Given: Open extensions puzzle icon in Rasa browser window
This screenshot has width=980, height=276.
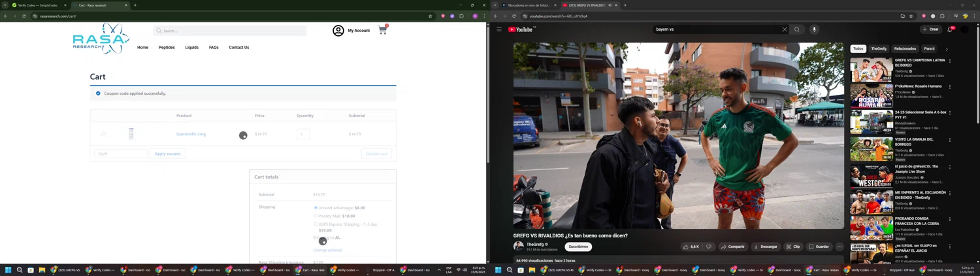Looking at the screenshot, I should tap(461, 16).
